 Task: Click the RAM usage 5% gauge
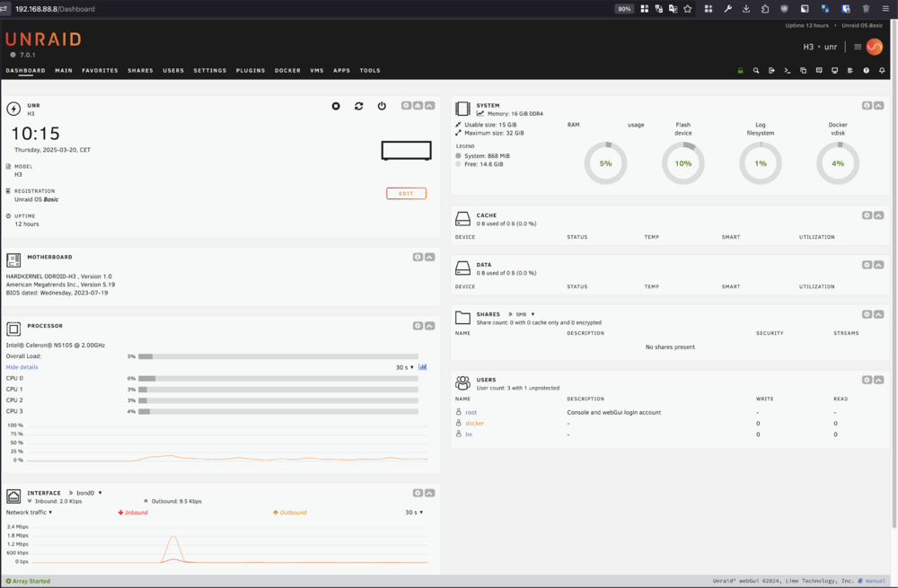click(605, 163)
